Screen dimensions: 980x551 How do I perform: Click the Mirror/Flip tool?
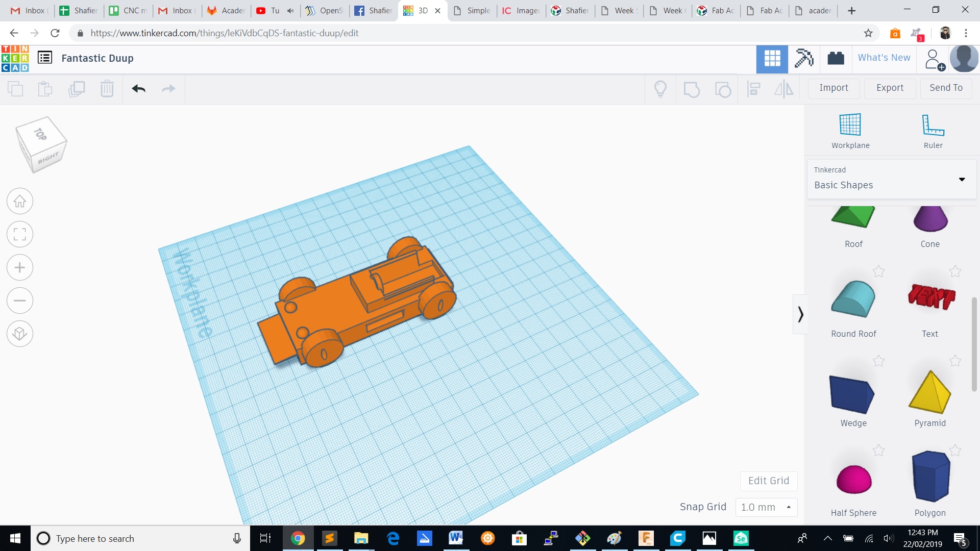785,89
